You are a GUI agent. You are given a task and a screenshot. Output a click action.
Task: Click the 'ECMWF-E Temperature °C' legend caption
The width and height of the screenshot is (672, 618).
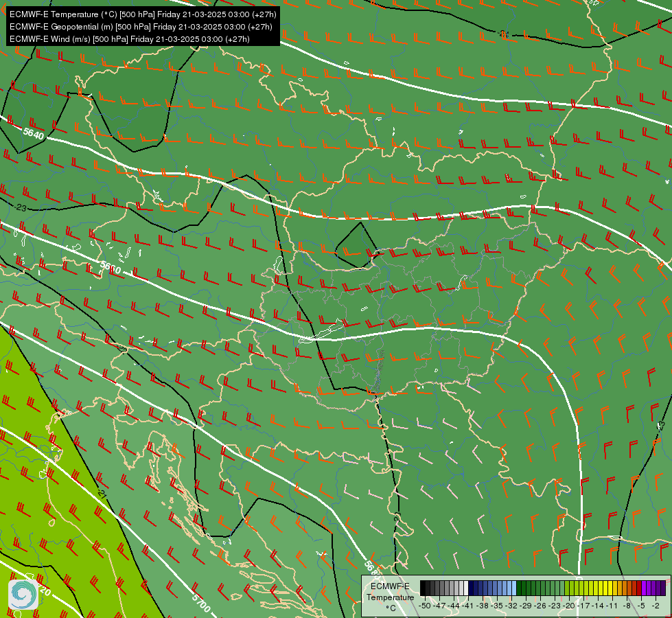(x=390, y=597)
